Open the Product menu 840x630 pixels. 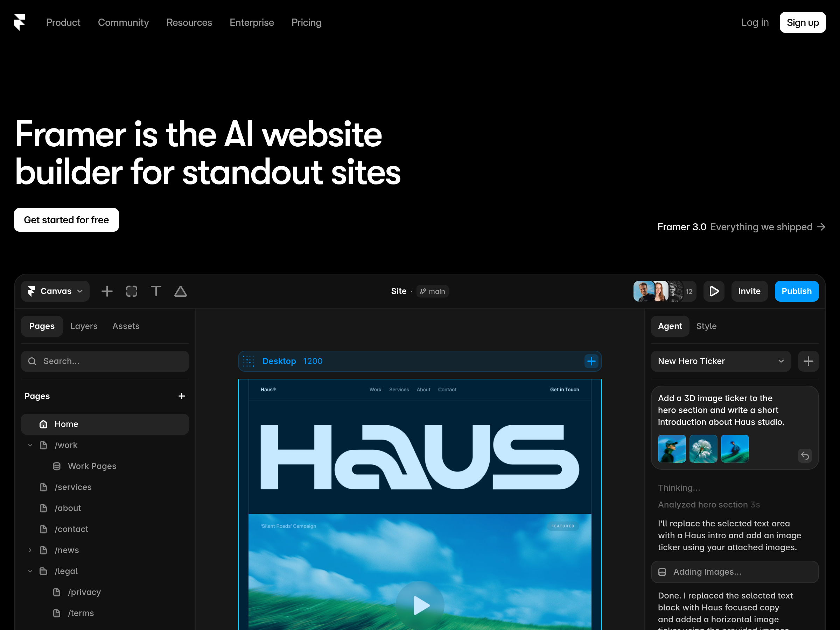pos(63,22)
